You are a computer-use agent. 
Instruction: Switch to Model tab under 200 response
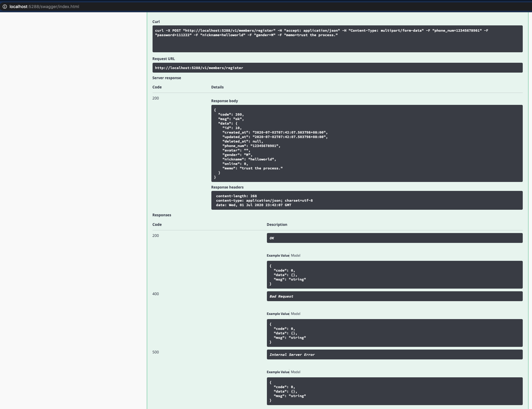(296, 255)
